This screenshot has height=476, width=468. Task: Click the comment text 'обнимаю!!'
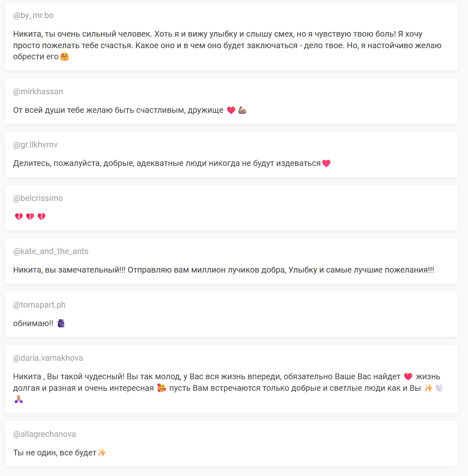coord(33,323)
